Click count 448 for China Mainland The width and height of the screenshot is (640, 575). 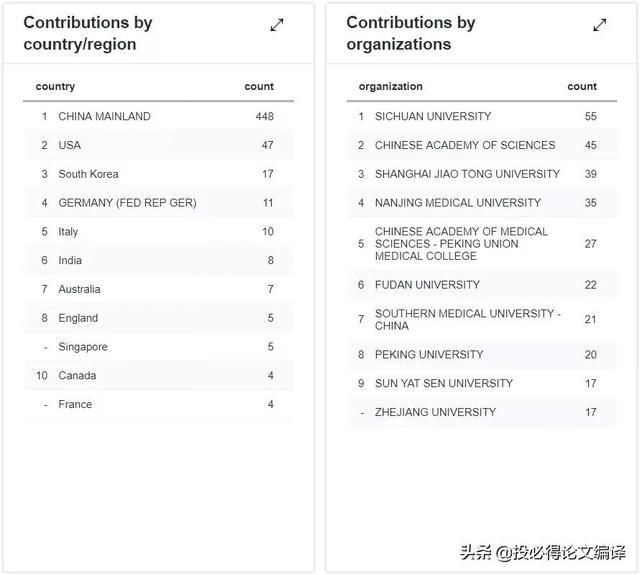[x=264, y=116]
